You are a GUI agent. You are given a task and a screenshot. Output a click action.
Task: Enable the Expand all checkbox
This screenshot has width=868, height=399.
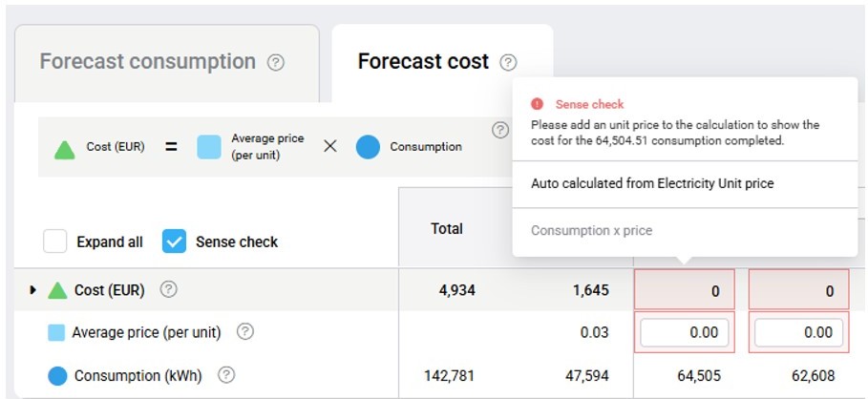pos(55,241)
